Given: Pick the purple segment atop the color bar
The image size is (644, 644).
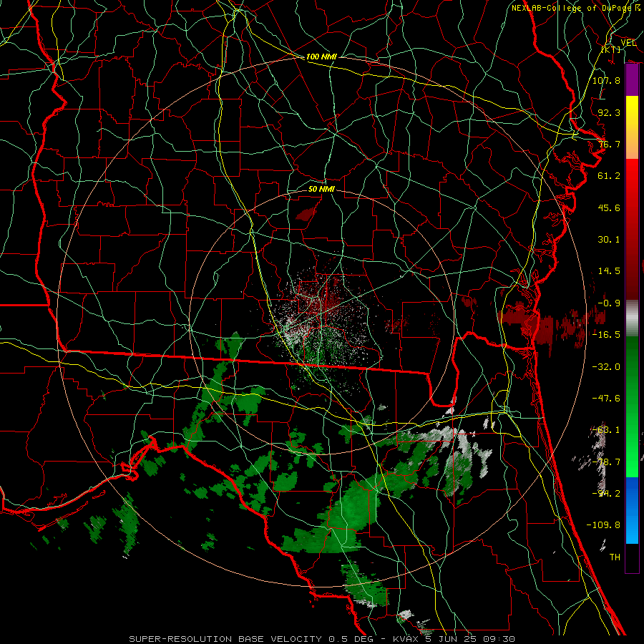Looking at the screenshot, I should tap(632, 80).
